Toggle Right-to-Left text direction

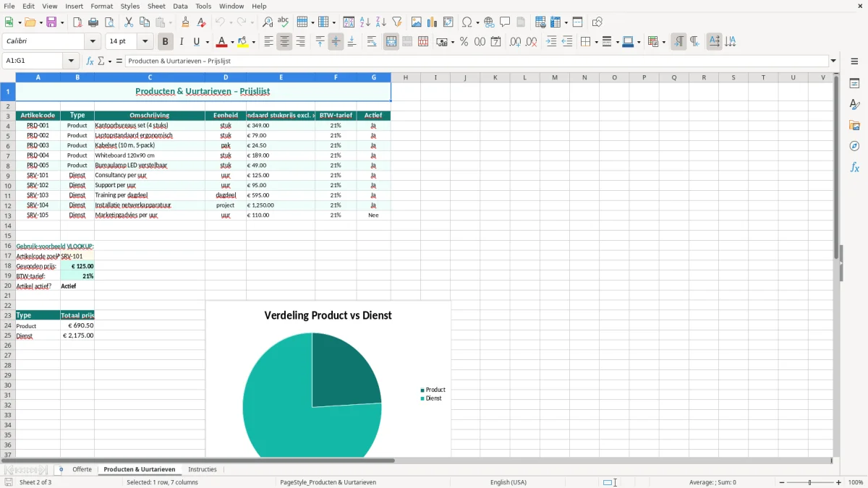click(694, 42)
